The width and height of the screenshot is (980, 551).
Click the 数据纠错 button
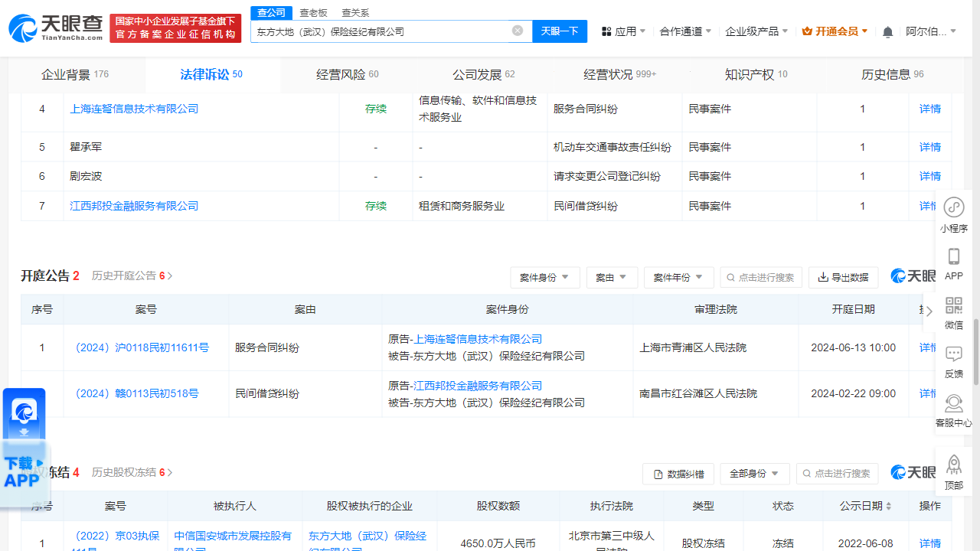click(x=678, y=474)
